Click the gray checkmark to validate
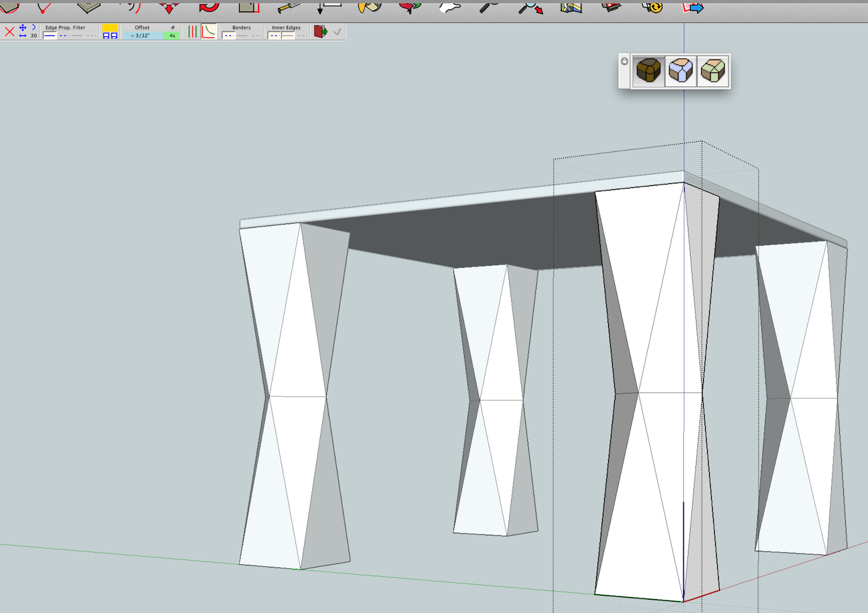The height and width of the screenshot is (613, 868). [x=337, y=31]
